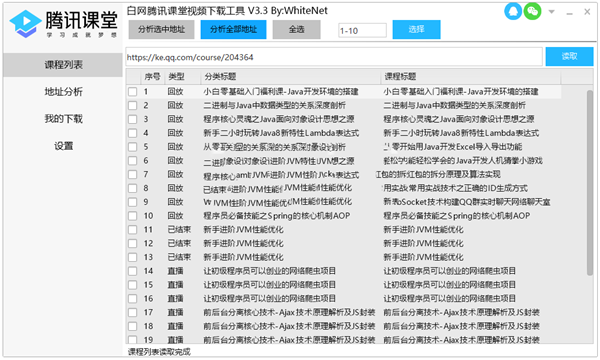Viewport: 600px width, 360px height.
Task: Open the green WeChat icon
Action: pos(532,11)
